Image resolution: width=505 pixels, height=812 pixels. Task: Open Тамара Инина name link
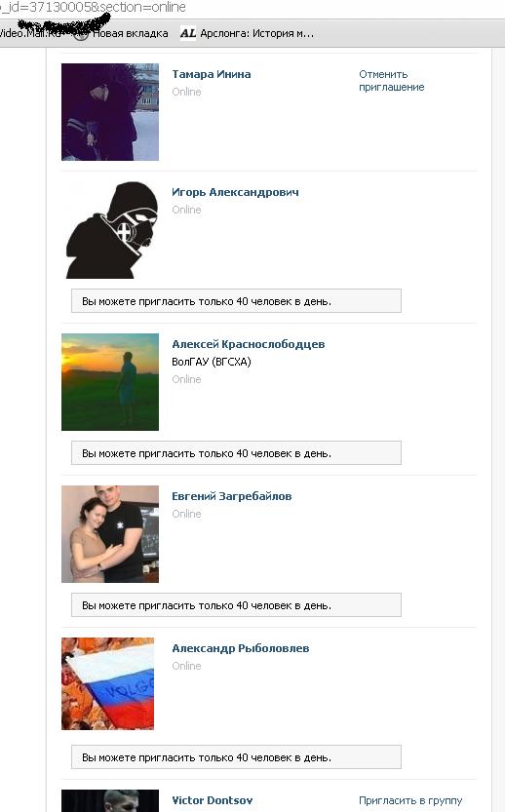[212, 74]
